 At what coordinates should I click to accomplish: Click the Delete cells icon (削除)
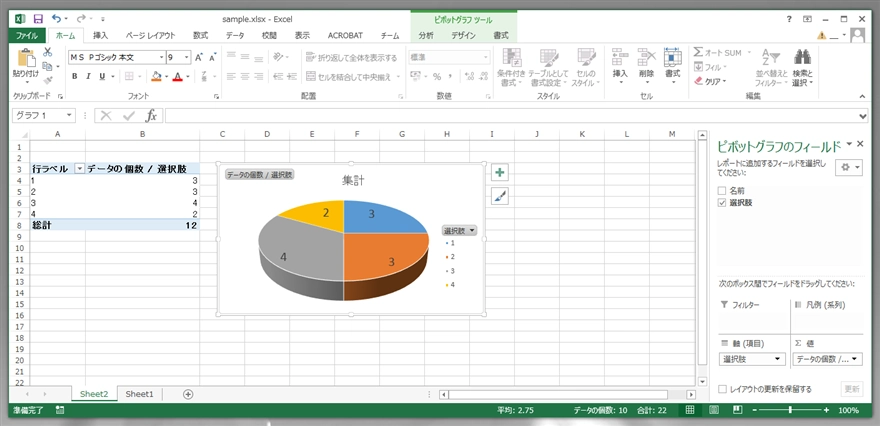647,58
